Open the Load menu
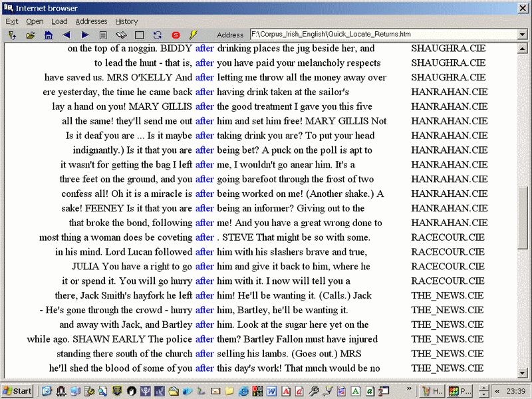The width and height of the screenshot is (532, 399). (x=59, y=21)
